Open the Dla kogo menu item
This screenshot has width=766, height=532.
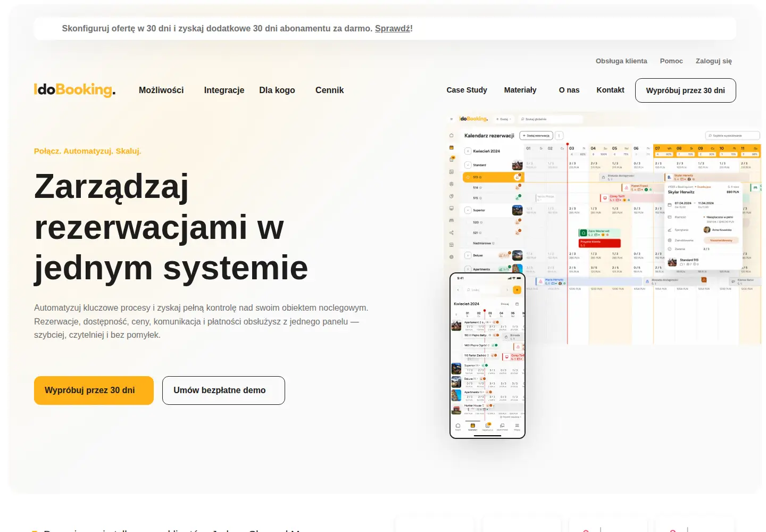[277, 90]
